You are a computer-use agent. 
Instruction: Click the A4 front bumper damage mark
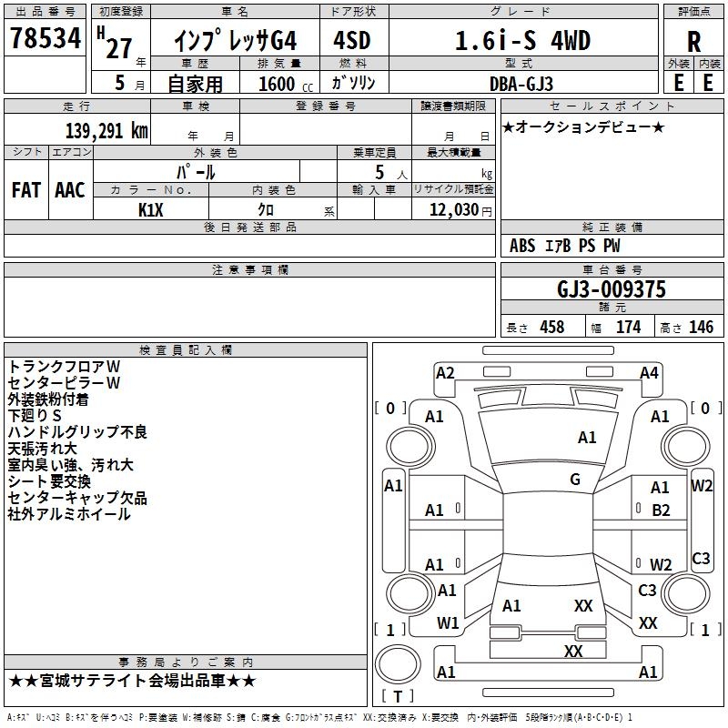tap(649, 373)
